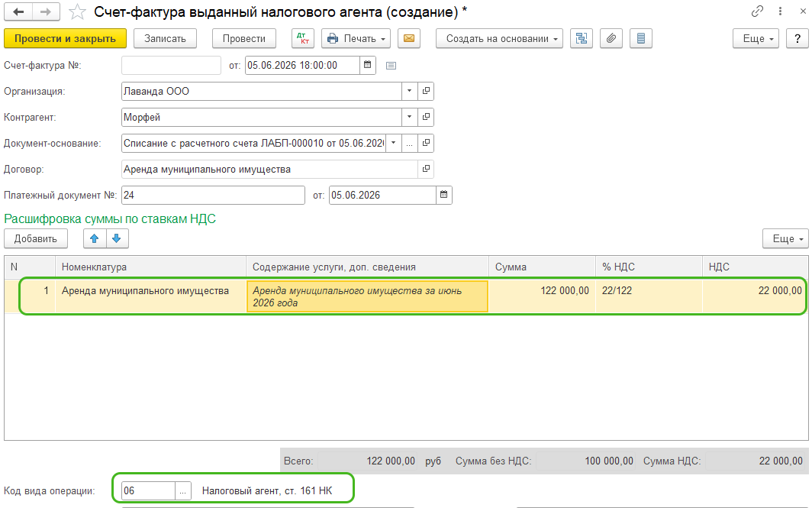Open Создать на основании dropdown
Image resolution: width=812 pixels, height=508 pixels.
pos(499,38)
